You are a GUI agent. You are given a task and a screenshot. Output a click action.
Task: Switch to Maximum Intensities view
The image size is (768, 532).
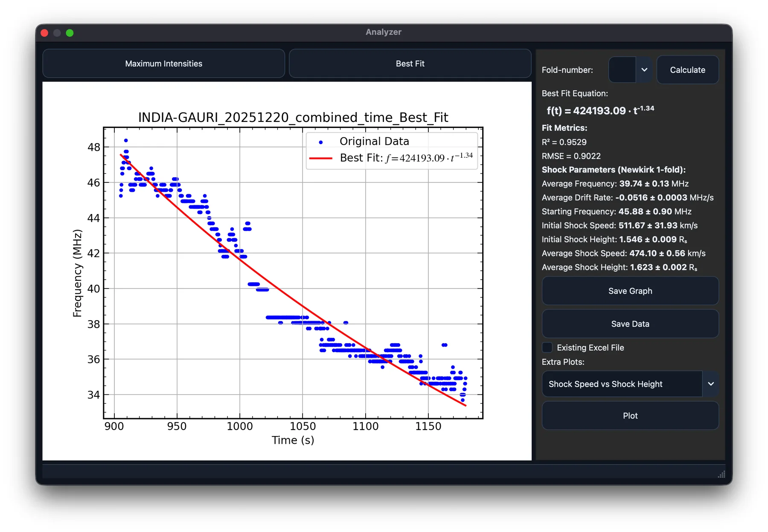(163, 64)
